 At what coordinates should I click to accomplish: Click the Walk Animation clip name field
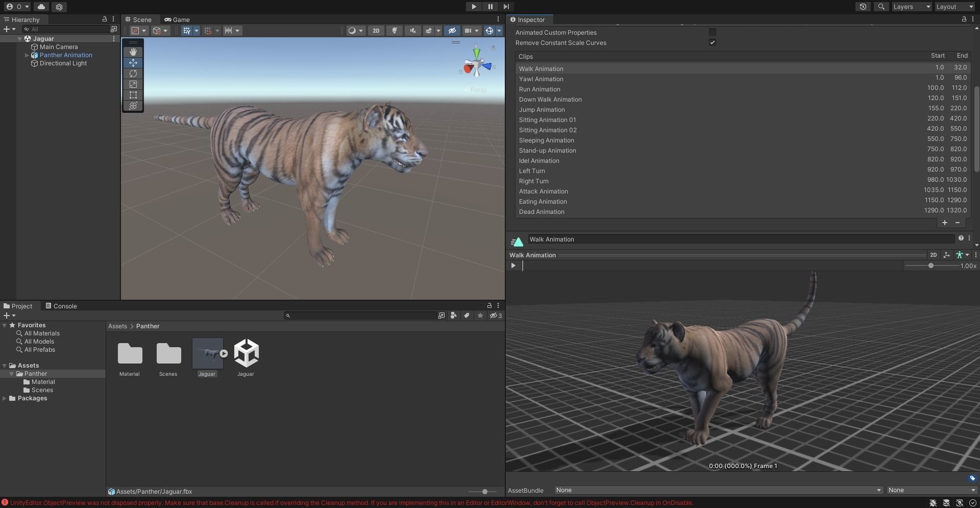point(741,239)
